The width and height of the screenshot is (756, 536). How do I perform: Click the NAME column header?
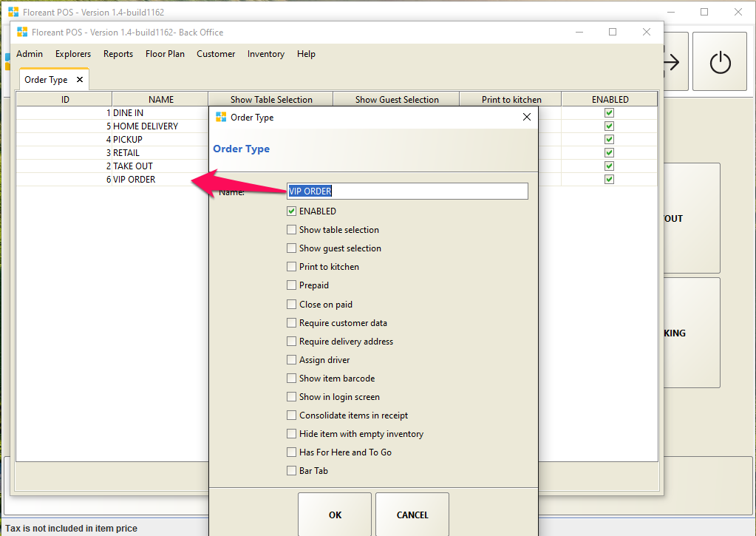click(160, 99)
